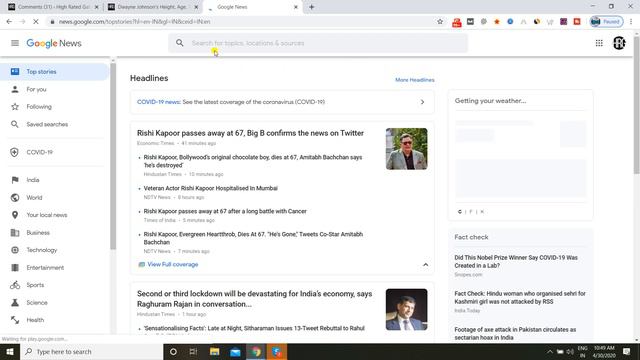The width and height of the screenshot is (640, 360).
Task: Collapse the Rishi Kapoor story card
Action: point(425,265)
